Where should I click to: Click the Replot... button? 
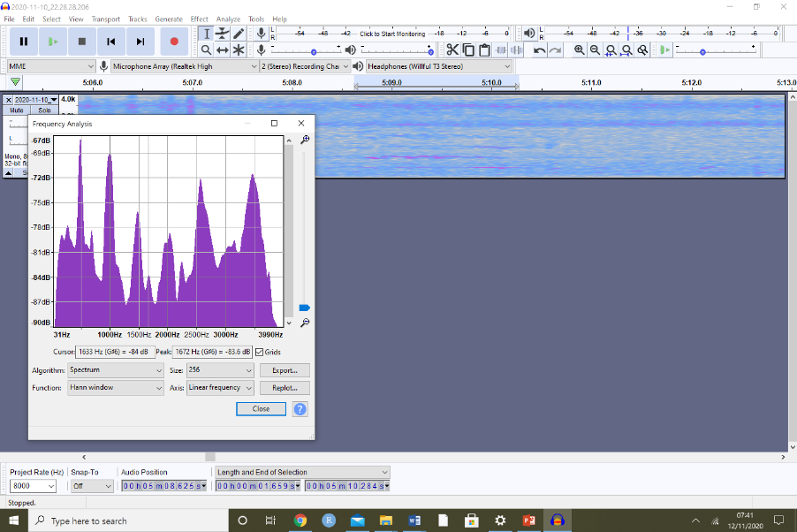[x=285, y=388]
